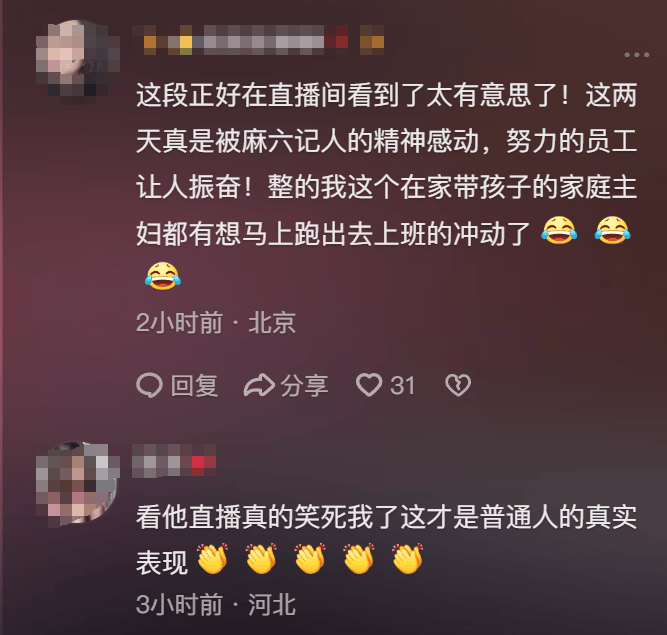Open the avatar of the Hebei commenter
Image resolution: width=667 pixels, height=635 pixels.
point(78,484)
